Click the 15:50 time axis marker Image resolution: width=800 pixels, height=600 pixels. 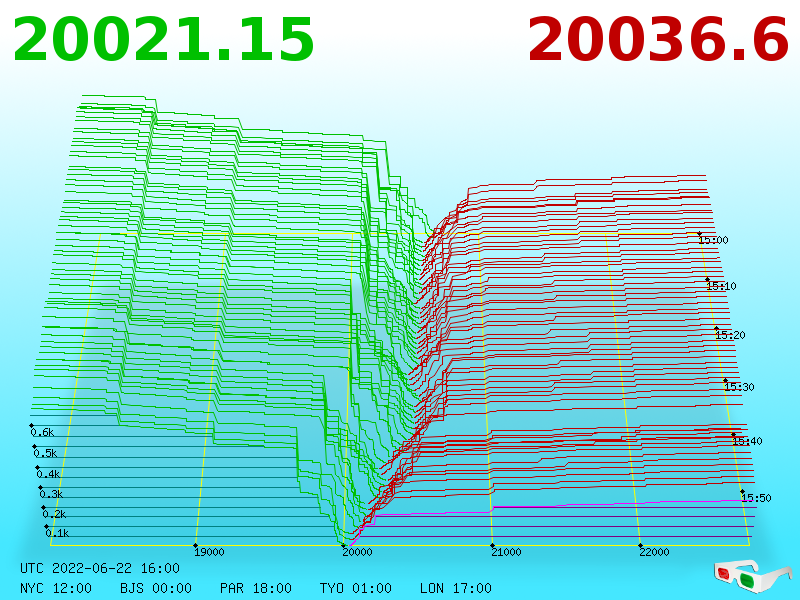click(x=756, y=497)
